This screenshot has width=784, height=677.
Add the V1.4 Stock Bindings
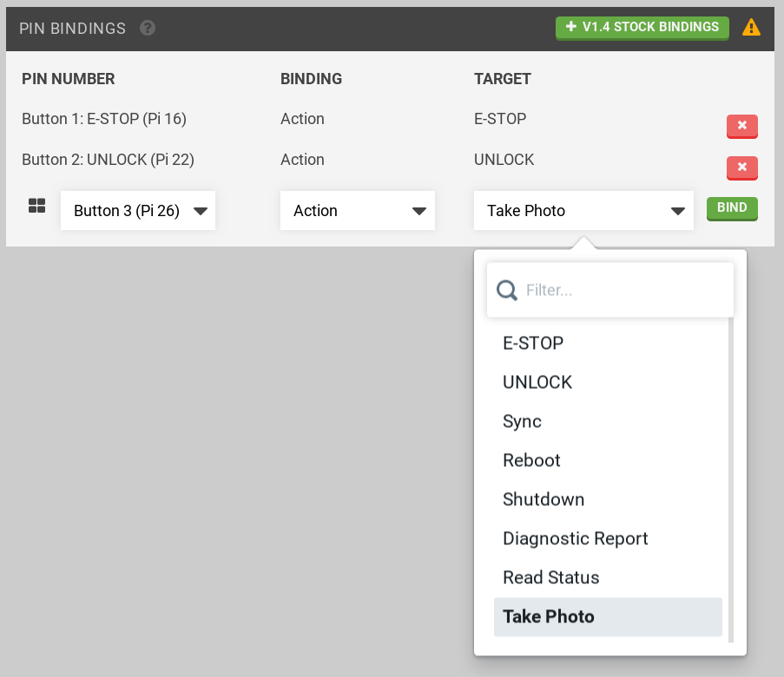click(642, 27)
